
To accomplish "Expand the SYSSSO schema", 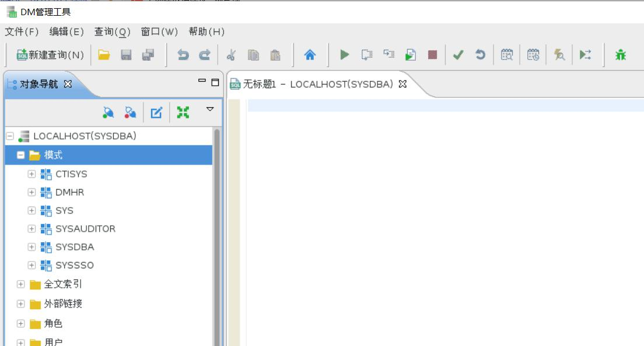I will point(32,265).
